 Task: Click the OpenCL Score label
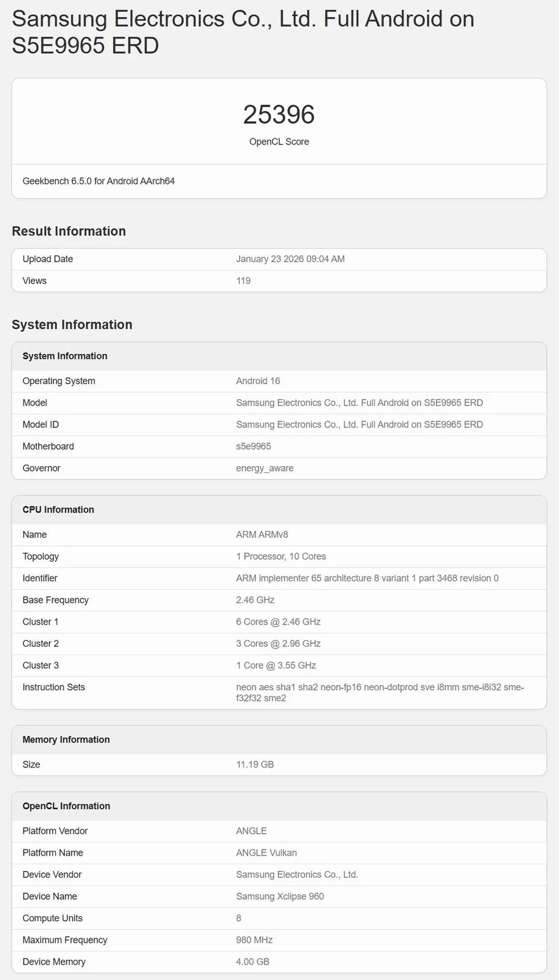coord(279,141)
